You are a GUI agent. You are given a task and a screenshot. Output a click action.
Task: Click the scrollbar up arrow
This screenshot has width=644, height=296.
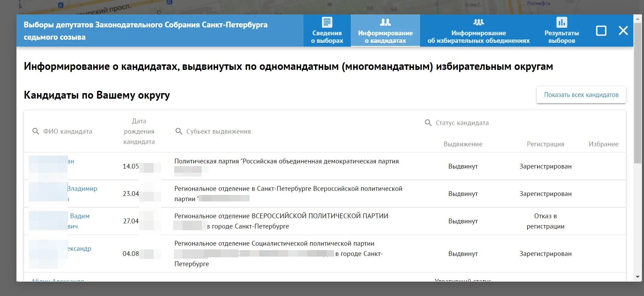(637, 19)
